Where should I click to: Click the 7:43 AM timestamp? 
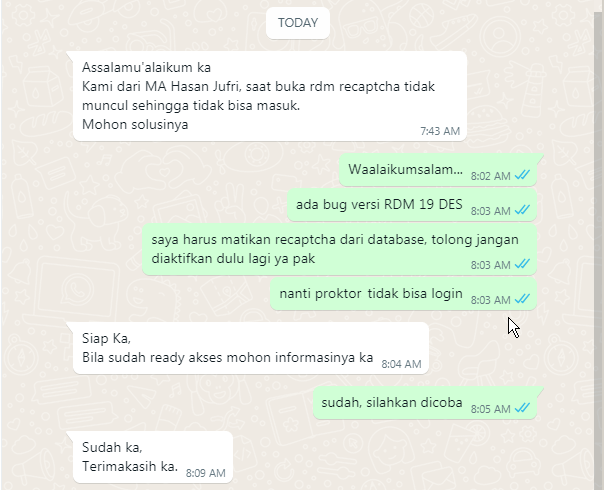point(440,131)
